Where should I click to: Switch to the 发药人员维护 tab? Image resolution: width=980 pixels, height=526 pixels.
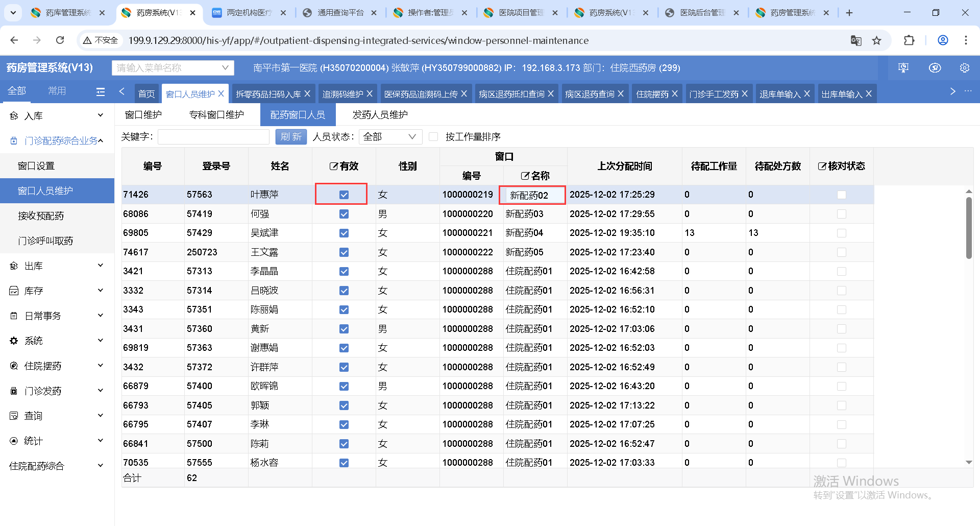(380, 115)
